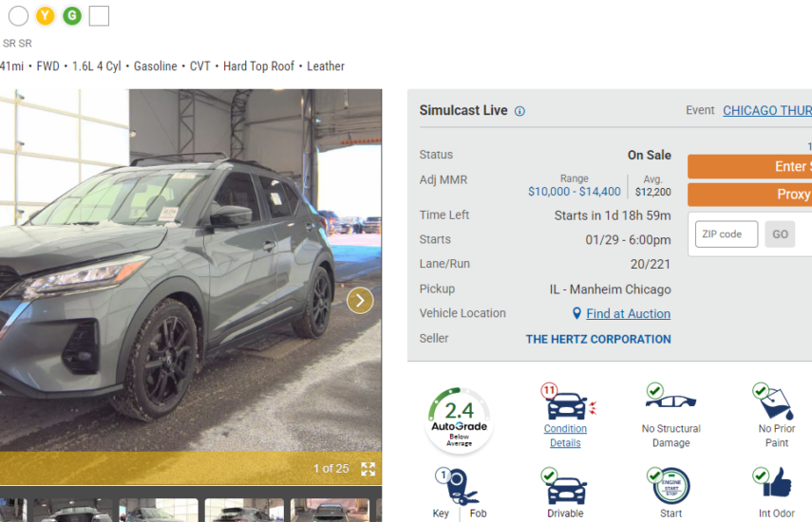This screenshot has width=812, height=522.
Task: Click the Engine Start Stop icon
Action: coord(670,485)
